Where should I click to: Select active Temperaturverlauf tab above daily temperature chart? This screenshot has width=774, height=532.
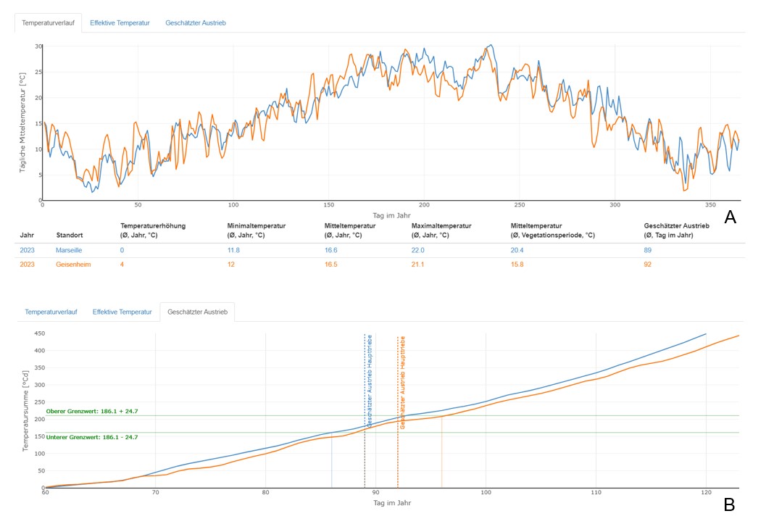pyautogui.click(x=48, y=23)
